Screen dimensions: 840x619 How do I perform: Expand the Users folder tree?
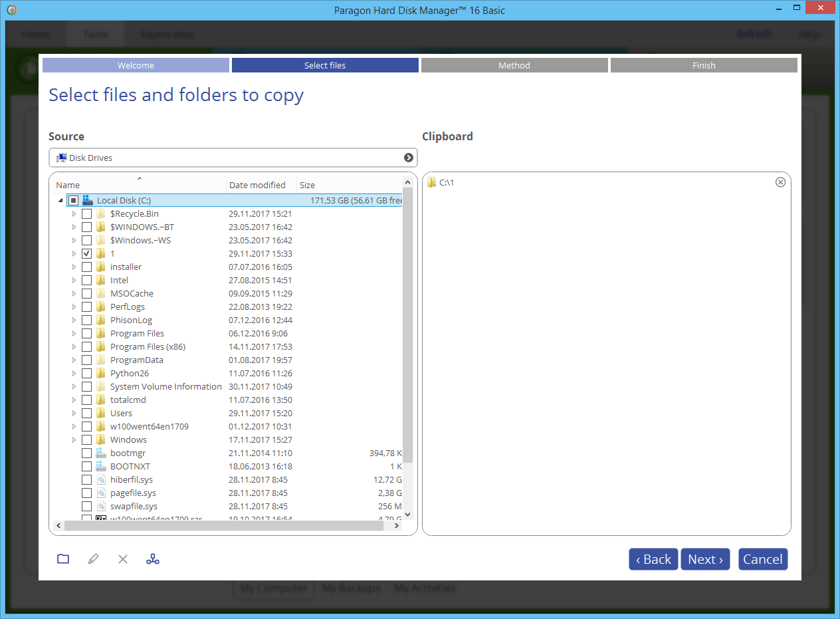pyautogui.click(x=74, y=413)
